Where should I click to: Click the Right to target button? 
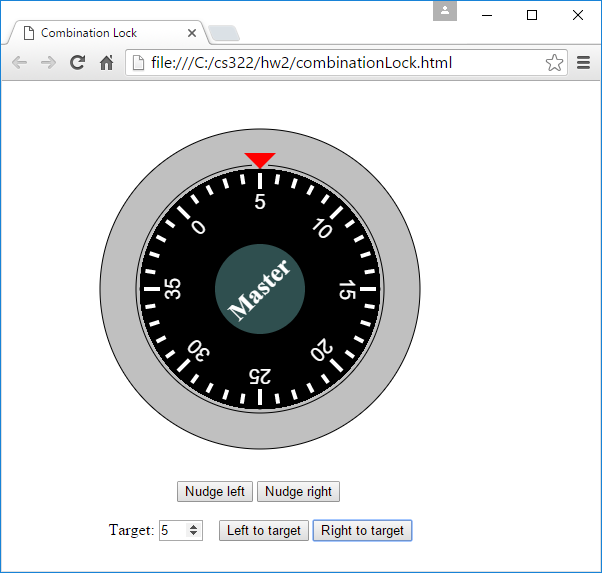pyautogui.click(x=362, y=530)
